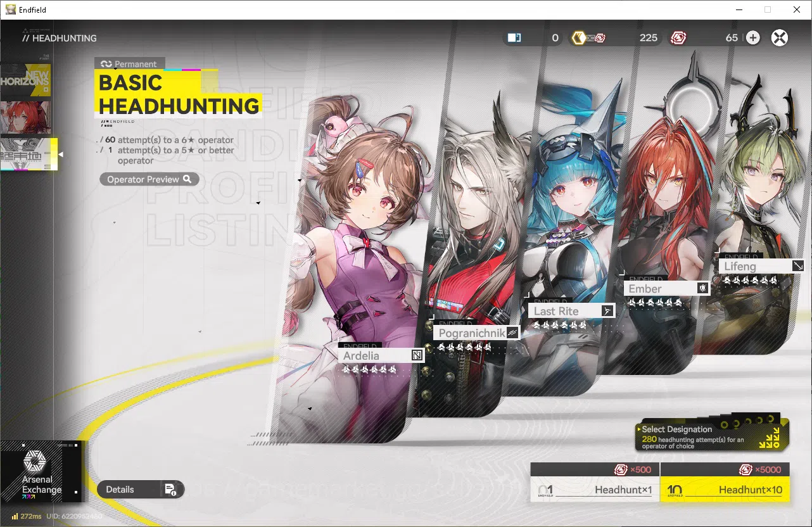Open the New Horizons banner thumbnail

pyautogui.click(x=25, y=80)
